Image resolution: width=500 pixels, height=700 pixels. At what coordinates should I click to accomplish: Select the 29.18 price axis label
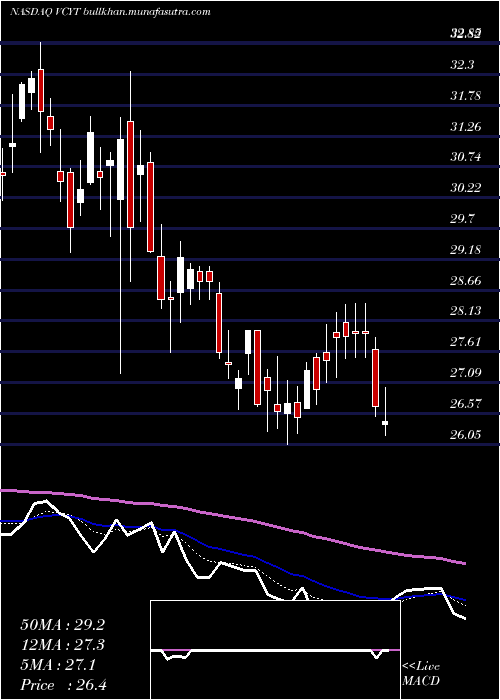(x=466, y=250)
